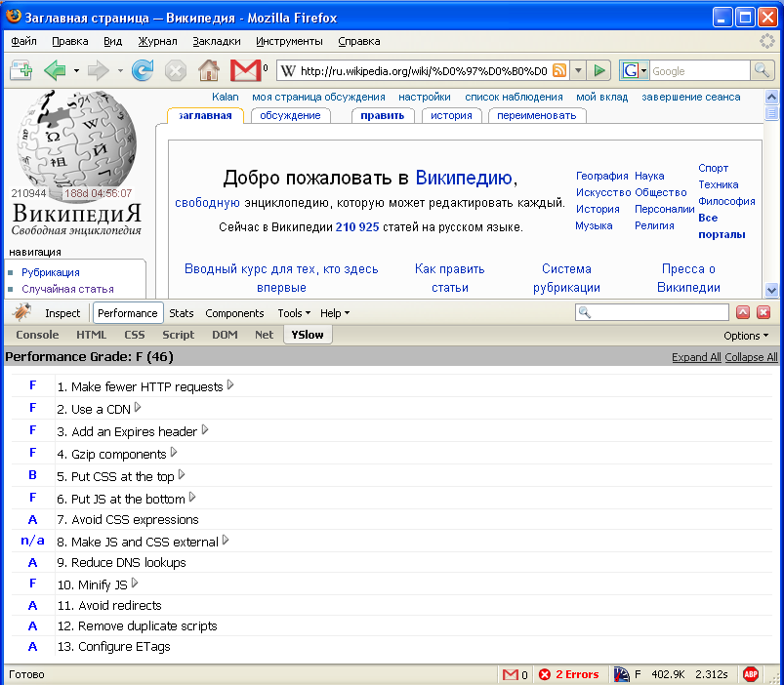
Task: Click the Collapse All link
Action: tap(751, 357)
